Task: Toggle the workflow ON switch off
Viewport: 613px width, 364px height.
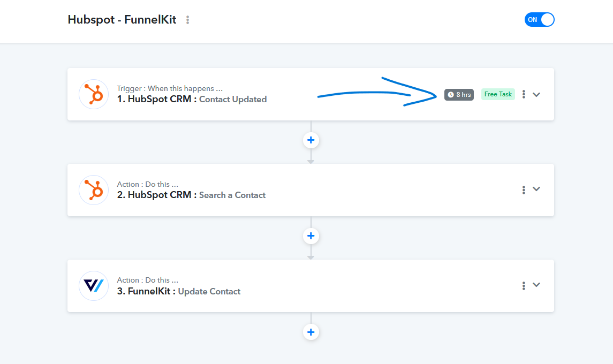Action: click(539, 20)
